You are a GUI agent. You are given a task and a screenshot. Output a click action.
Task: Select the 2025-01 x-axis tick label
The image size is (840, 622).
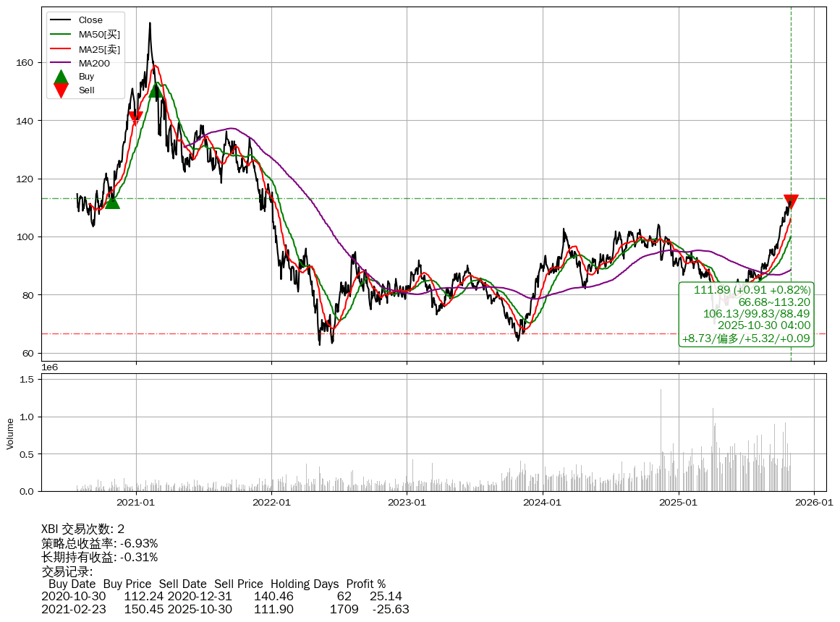pos(679,503)
